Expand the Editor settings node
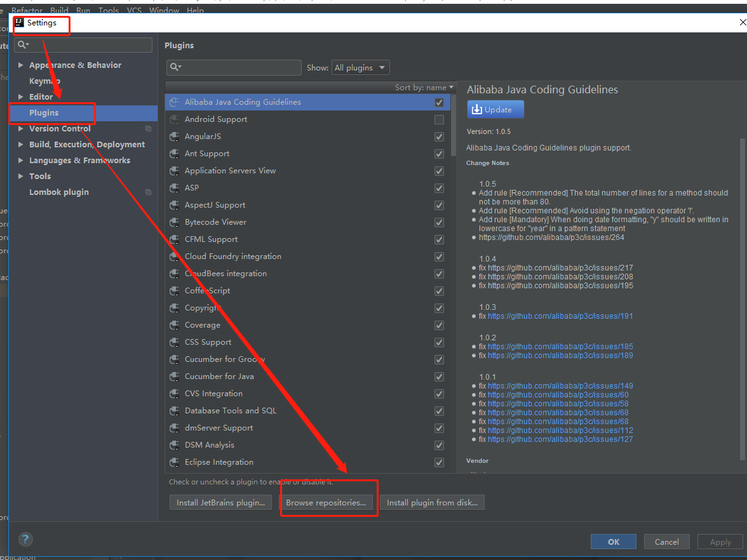Image resolution: width=747 pixels, height=560 pixels. [x=20, y=97]
